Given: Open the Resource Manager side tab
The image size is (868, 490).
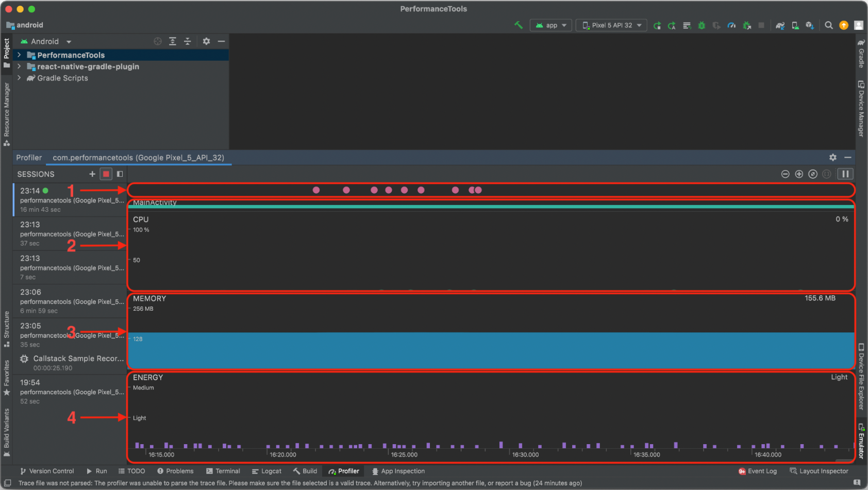Looking at the screenshot, I should pyautogui.click(x=6, y=113).
